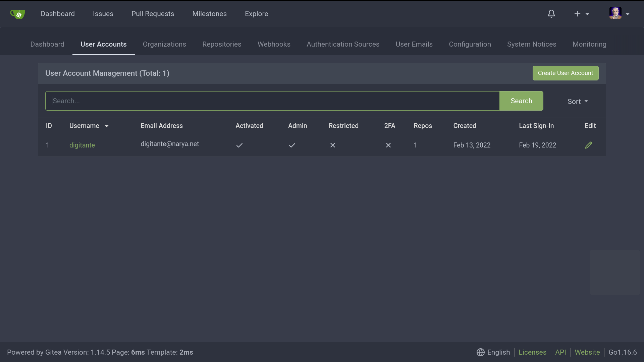This screenshot has height=362, width=644.
Task: Open the Authentication Sources tab
Action: tap(343, 44)
